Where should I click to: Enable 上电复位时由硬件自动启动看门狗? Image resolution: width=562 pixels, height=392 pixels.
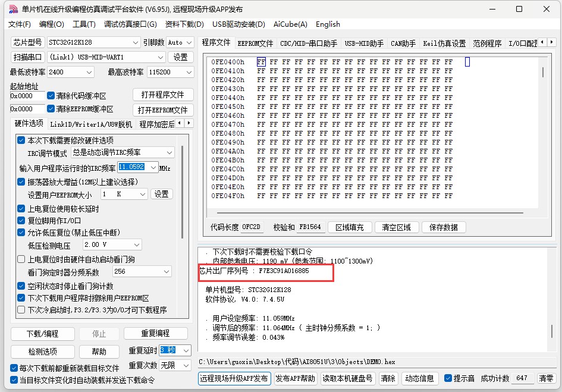pyautogui.click(x=21, y=259)
